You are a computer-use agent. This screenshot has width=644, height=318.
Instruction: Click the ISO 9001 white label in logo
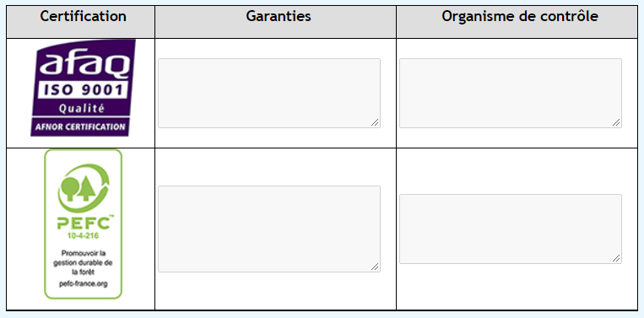84,89
